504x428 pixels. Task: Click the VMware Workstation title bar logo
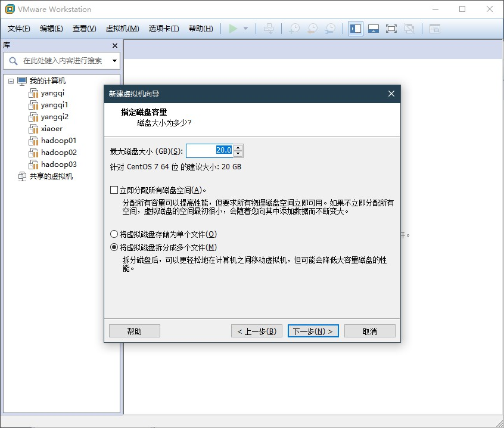tap(10, 9)
